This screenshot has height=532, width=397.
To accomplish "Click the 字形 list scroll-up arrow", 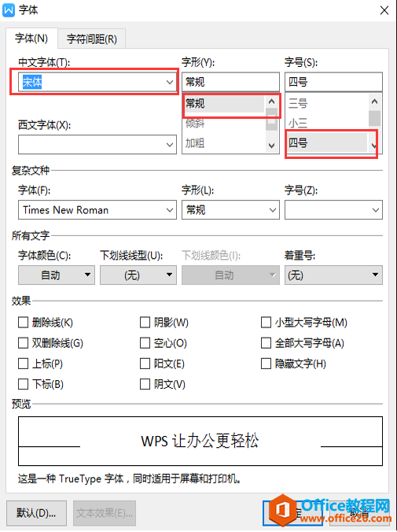I will (271, 101).
